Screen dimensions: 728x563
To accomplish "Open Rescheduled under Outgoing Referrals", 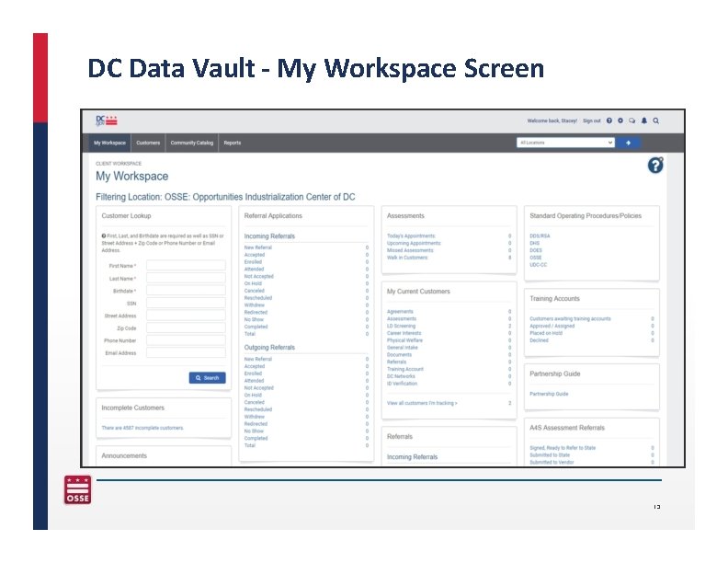I will click(258, 409).
